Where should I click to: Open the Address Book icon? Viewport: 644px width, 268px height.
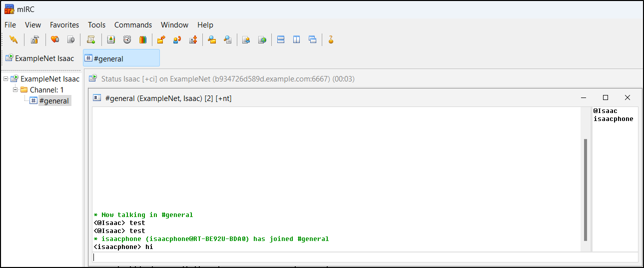click(111, 39)
